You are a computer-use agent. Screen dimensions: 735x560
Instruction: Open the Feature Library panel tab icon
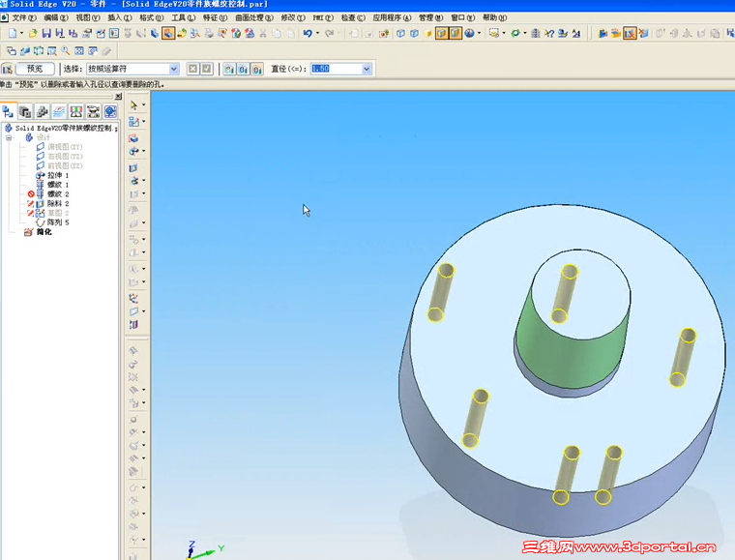point(25,111)
